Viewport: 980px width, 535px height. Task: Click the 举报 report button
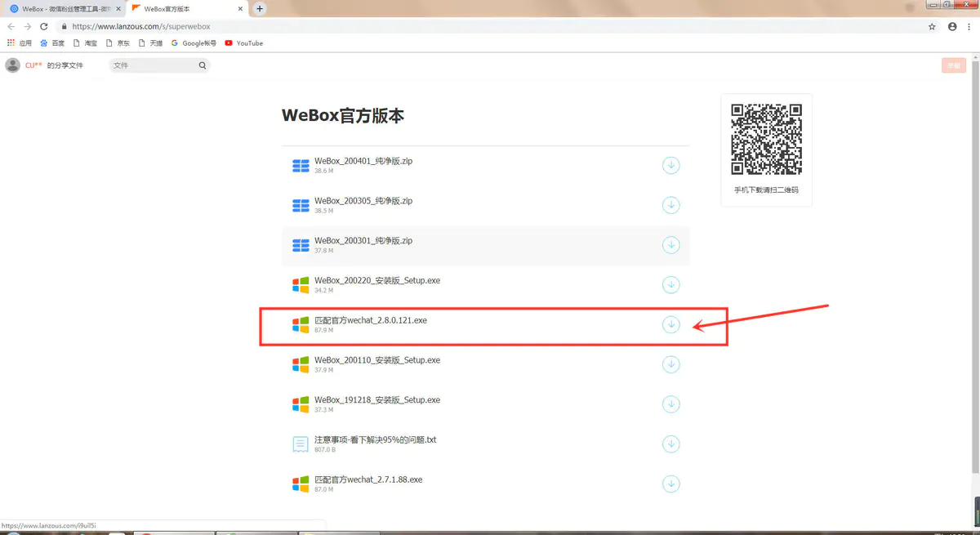[x=953, y=65]
